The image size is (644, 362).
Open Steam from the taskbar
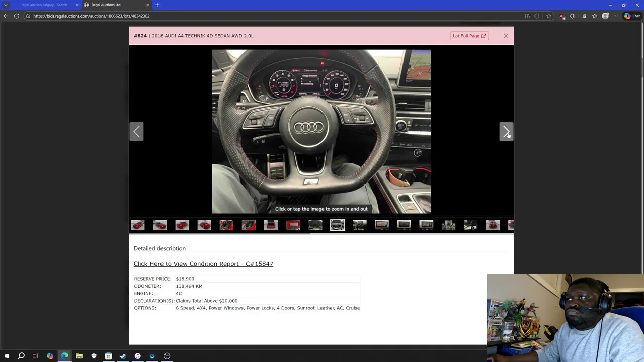[123, 356]
